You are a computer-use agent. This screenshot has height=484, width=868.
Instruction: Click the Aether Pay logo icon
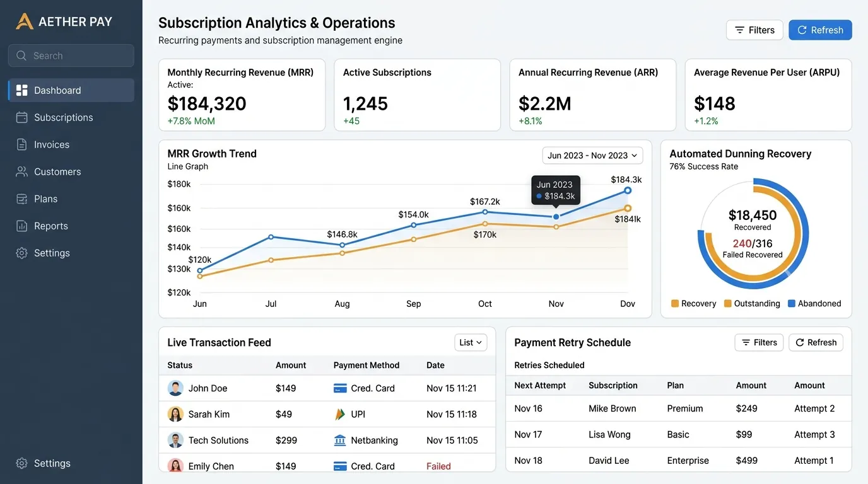coord(24,21)
